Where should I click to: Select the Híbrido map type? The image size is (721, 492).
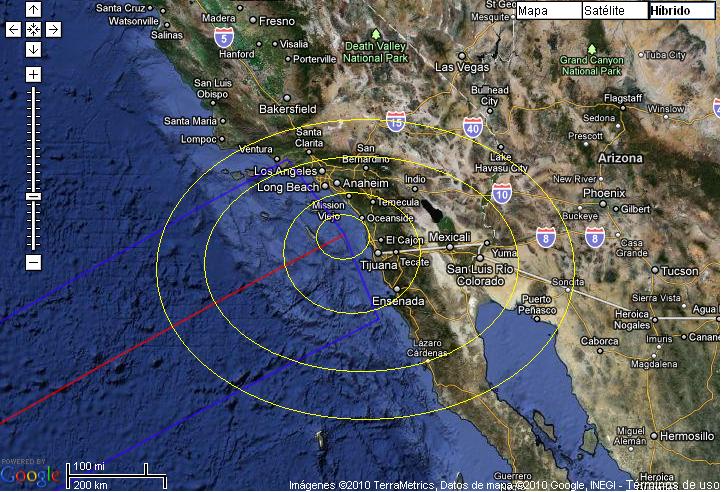[x=682, y=11]
